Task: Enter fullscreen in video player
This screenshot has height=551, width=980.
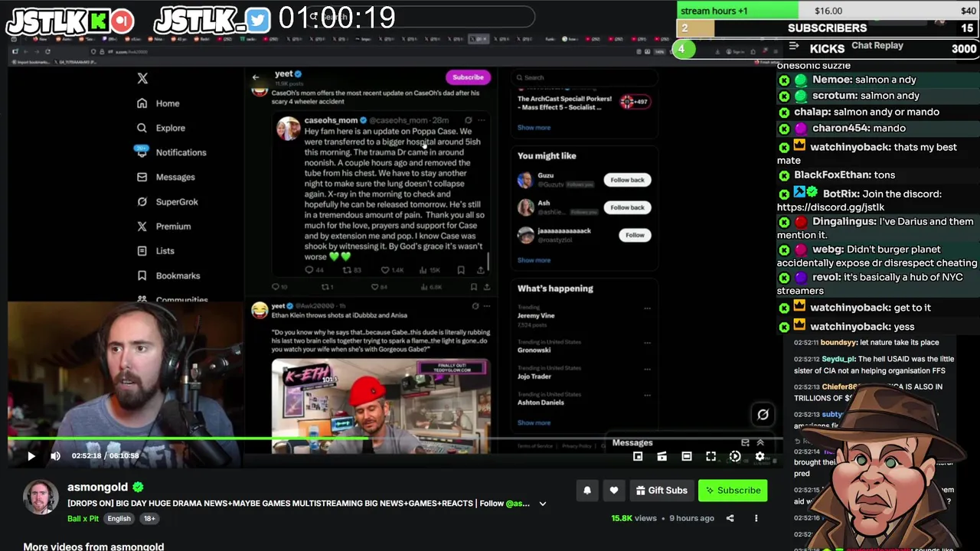Action: [710, 456]
